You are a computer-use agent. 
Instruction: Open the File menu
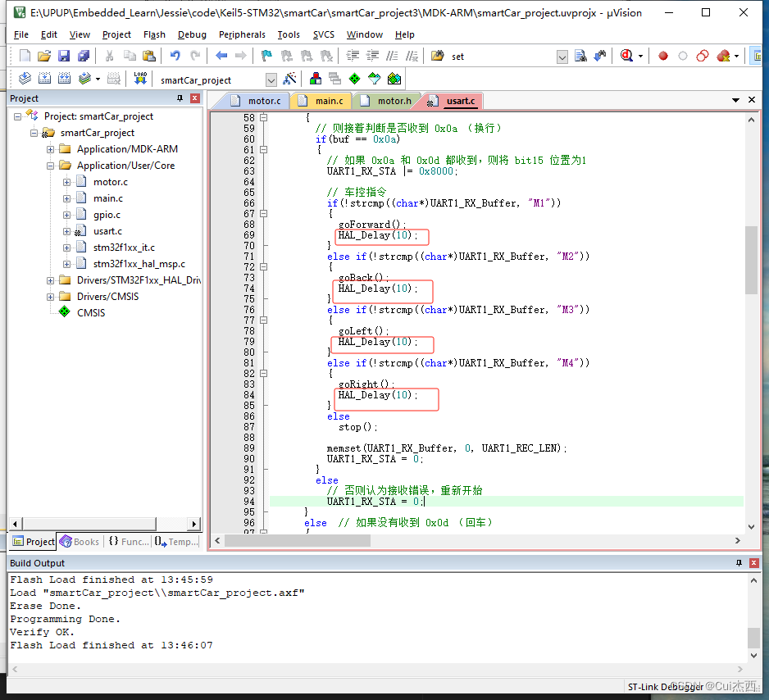[x=21, y=34]
